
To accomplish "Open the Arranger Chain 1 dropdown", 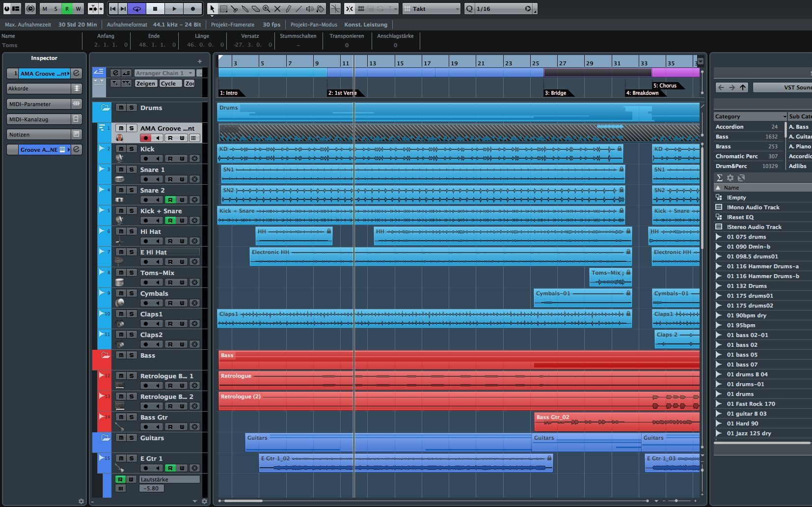I will (x=164, y=73).
